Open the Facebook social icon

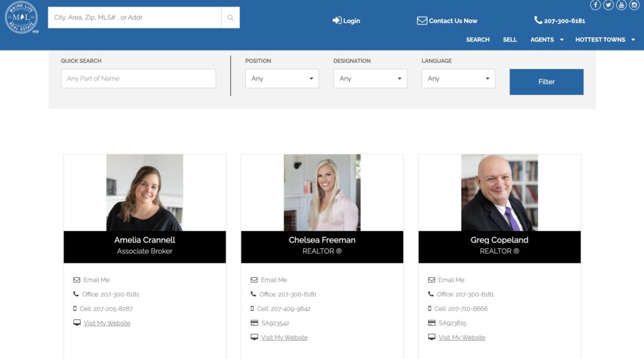pos(596,5)
